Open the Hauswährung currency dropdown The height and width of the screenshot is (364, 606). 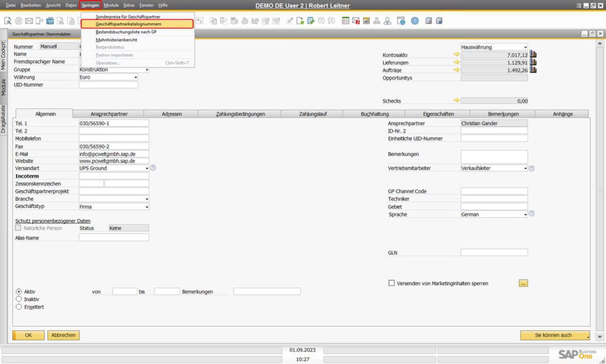pos(524,47)
